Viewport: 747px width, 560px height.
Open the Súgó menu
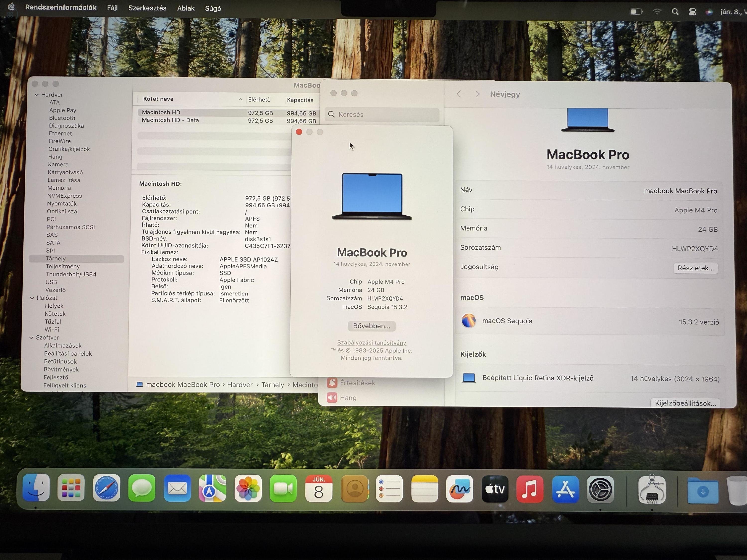click(x=213, y=8)
